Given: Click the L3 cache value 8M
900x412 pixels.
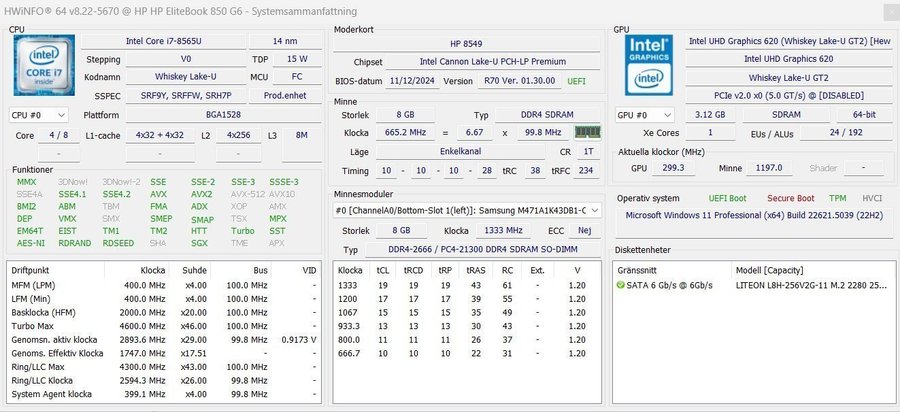Looking at the screenshot, I should 301,135.
